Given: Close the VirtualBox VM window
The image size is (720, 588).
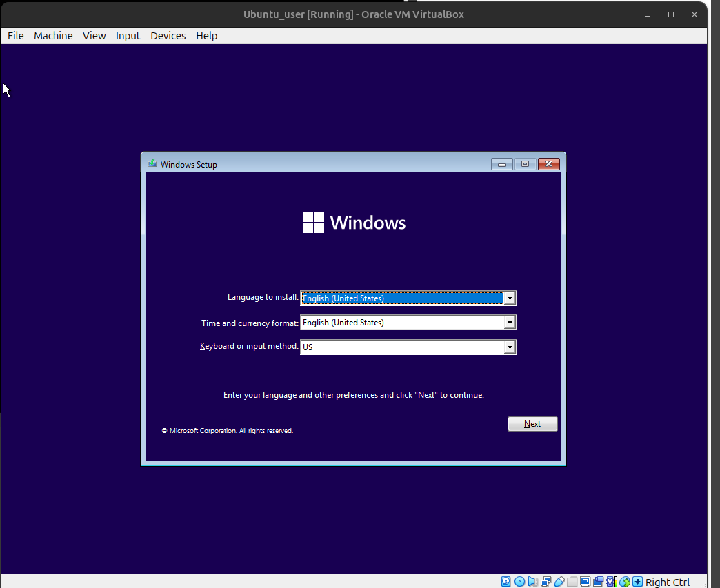Looking at the screenshot, I should [694, 14].
